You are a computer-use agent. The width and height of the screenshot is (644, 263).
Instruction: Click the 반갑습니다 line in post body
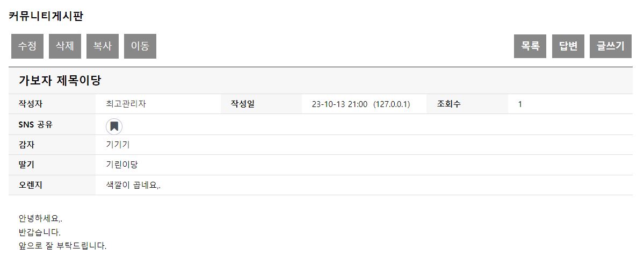(x=39, y=232)
